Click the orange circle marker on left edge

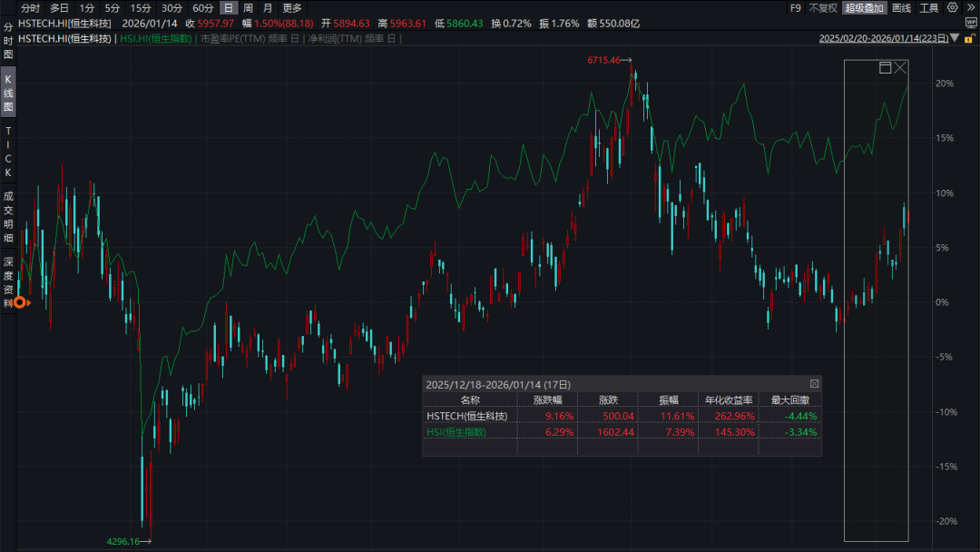[20, 302]
